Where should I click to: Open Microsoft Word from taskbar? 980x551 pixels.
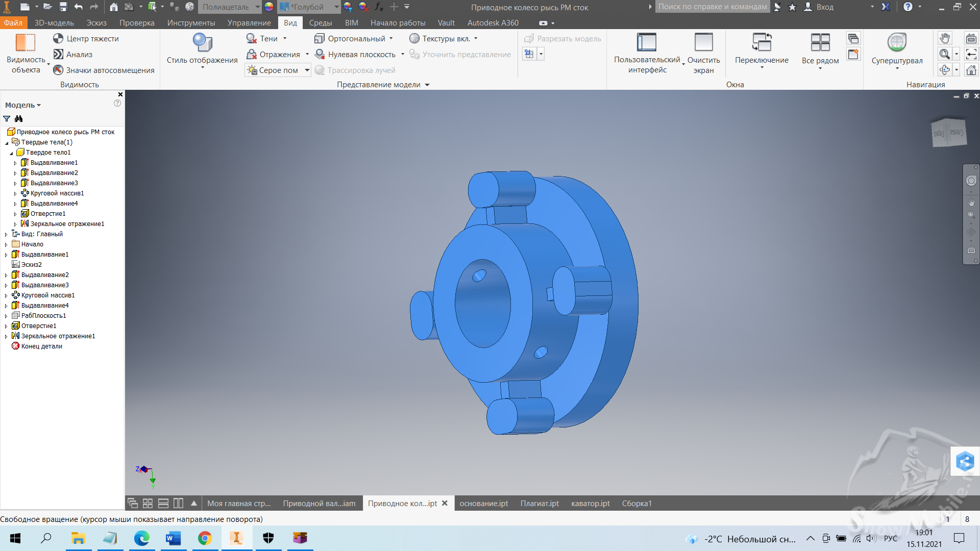(174, 538)
